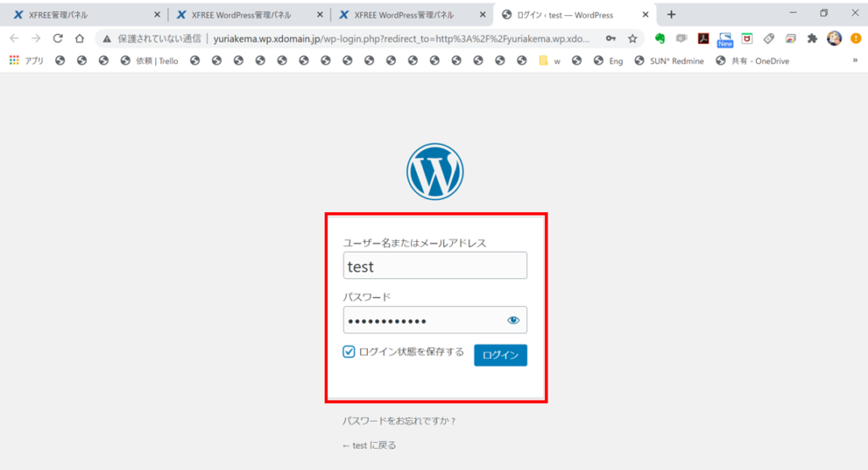Open a new browser tab
The image size is (868, 470).
point(671,14)
